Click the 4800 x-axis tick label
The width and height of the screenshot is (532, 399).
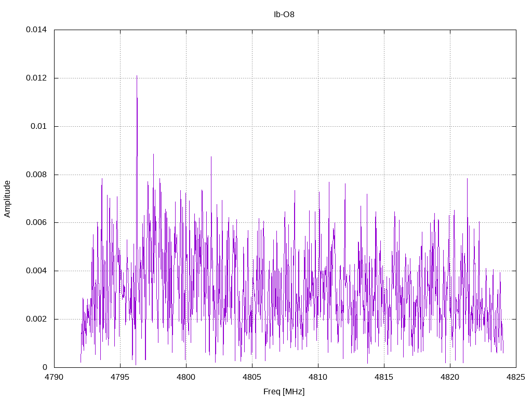[x=186, y=377]
